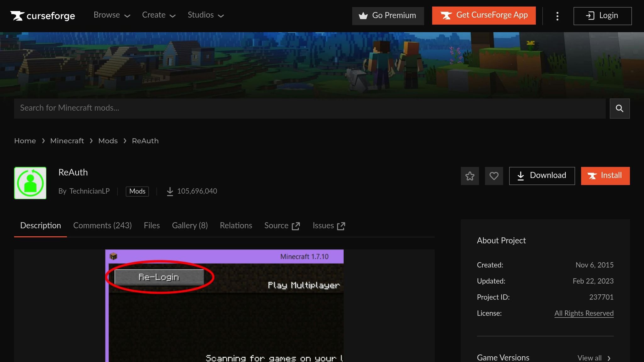Expand the Create menu
Image resolution: width=644 pixels, height=362 pixels.
pyautogui.click(x=159, y=15)
